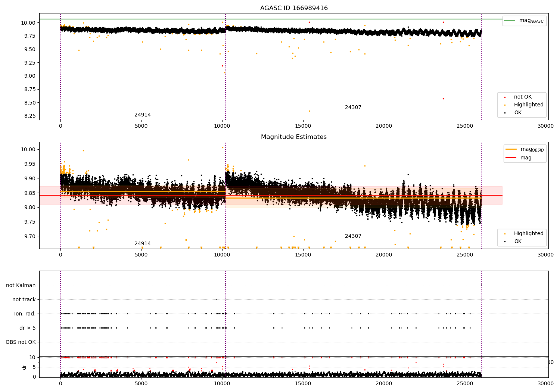Viewport: 560px width, 392px height.
Task: Select 'OK' in the Magnitude Estimates legend
Action: 518,242
